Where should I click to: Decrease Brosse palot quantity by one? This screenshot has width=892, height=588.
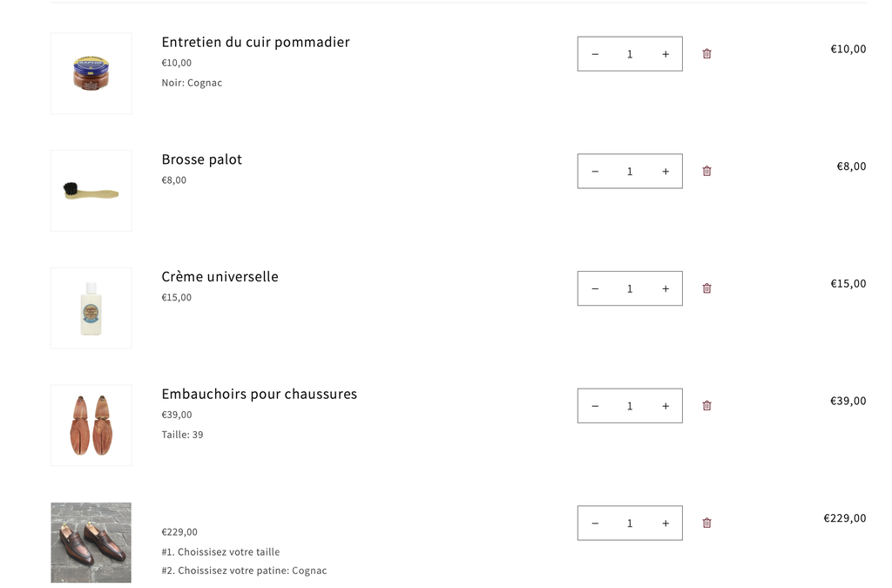(x=595, y=172)
